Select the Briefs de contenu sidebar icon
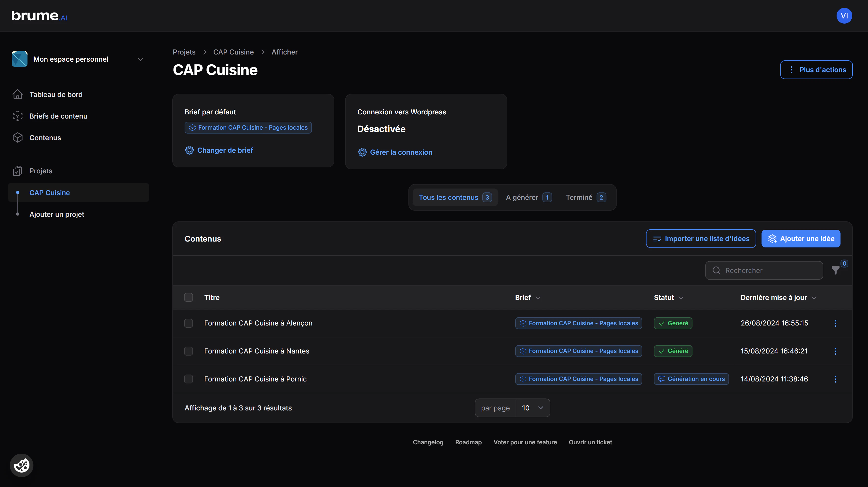868x487 pixels. coord(17,116)
